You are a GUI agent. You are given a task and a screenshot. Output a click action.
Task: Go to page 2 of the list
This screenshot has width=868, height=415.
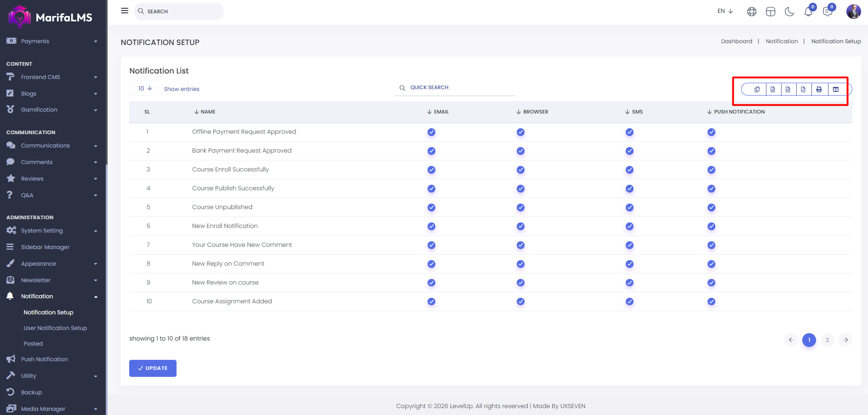pos(827,340)
